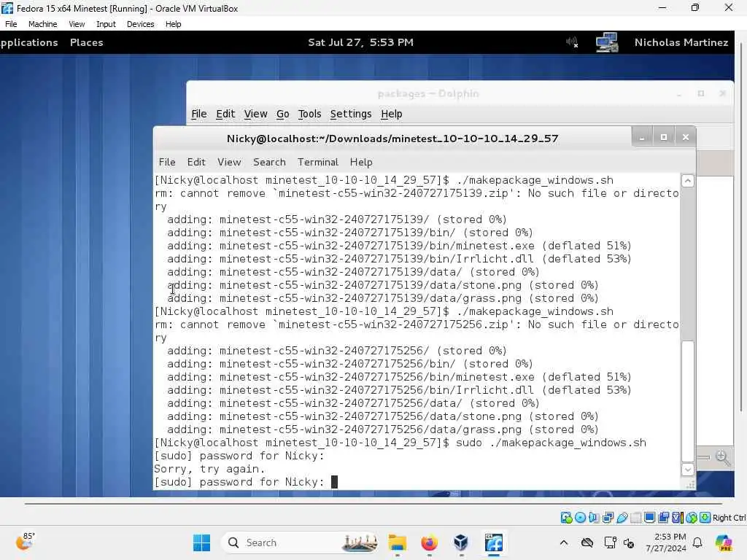Open the GNOME Applications menu

coord(28,42)
